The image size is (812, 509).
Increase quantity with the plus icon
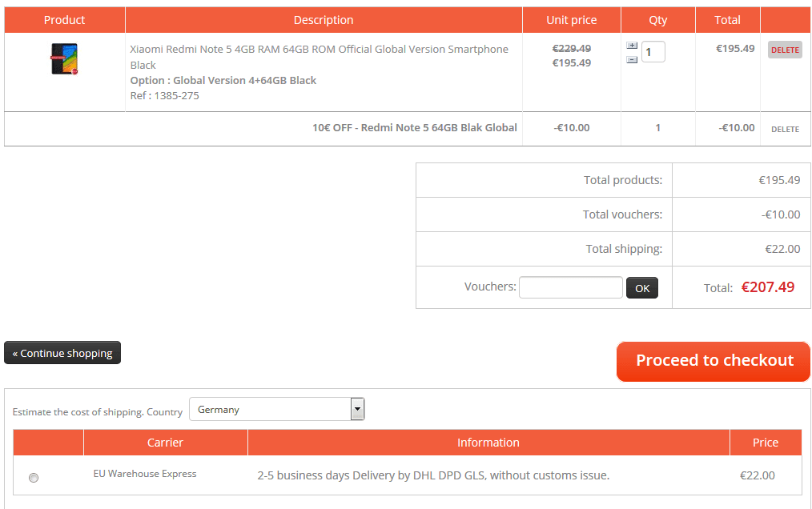tap(632, 46)
